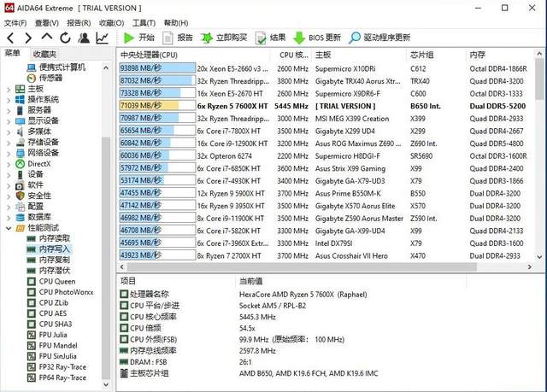Open the 收藏(O) menu
547x392 pixels.
click(112, 23)
